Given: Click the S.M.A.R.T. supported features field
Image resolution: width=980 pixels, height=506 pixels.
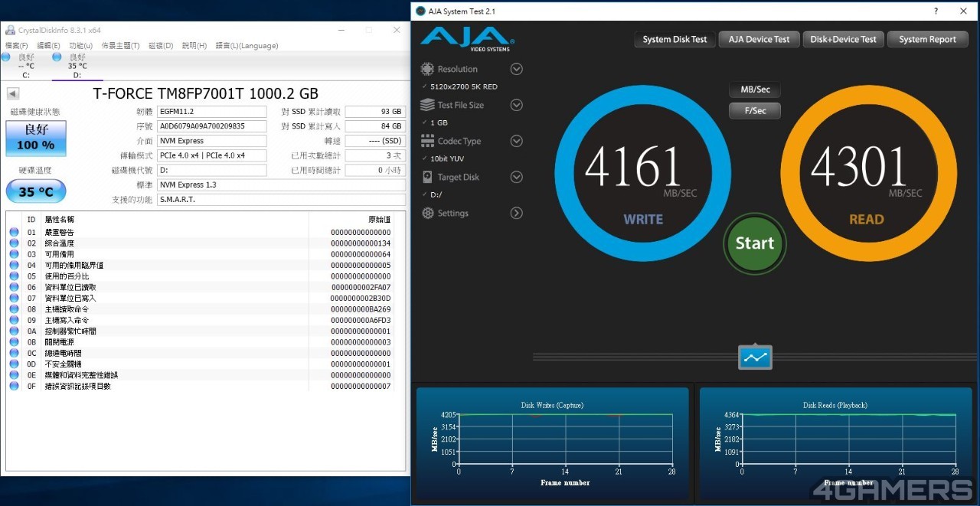Looking at the screenshot, I should click(x=281, y=199).
